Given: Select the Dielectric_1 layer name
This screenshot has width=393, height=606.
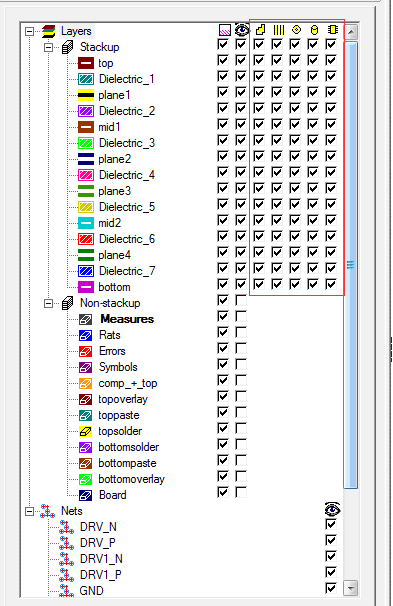Looking at the screenshot, I should point(127,79).
